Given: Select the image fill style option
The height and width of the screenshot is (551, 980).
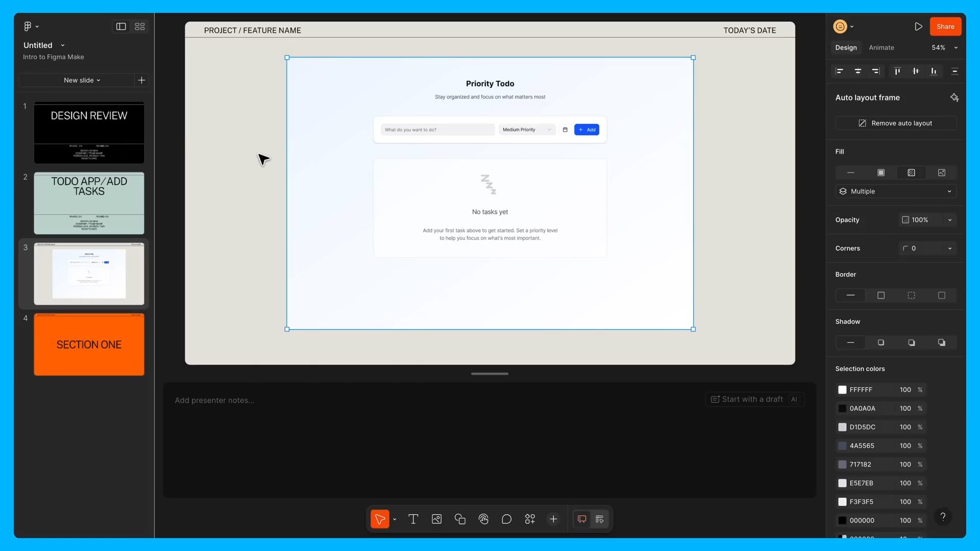Looking at the screenshot, I should [941, 172].
